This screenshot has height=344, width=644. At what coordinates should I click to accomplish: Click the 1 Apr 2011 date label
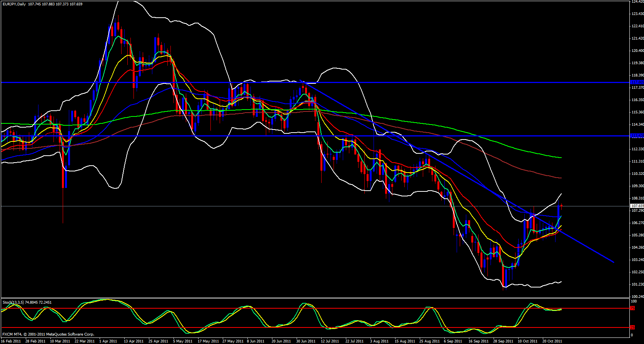coord(108,341)
